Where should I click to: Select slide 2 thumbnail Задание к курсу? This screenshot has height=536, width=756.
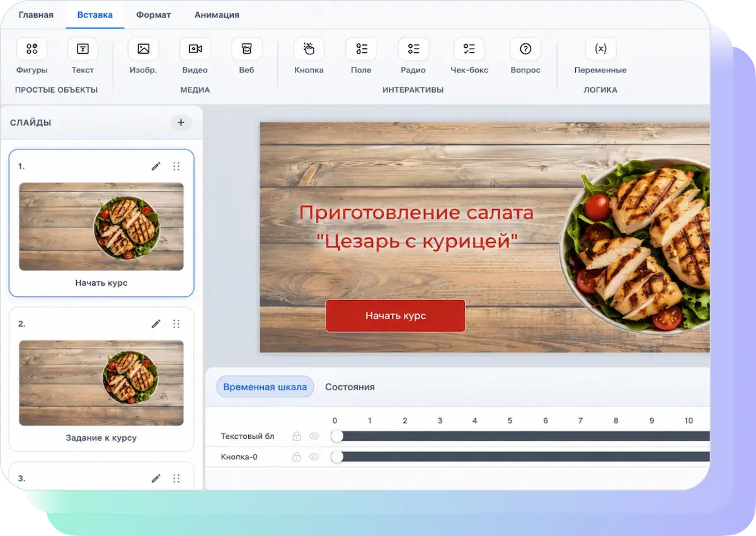(x=101, y=383)
